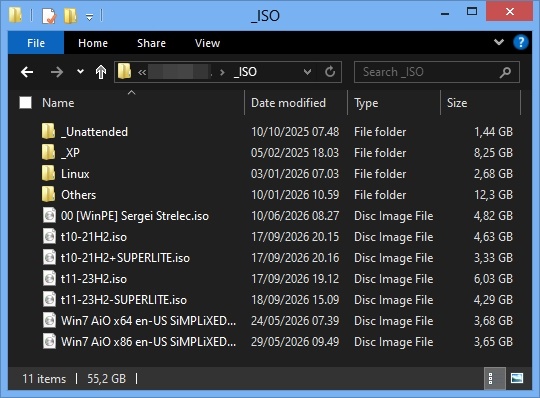Click the folder icon in title bar

coord(15,15)
